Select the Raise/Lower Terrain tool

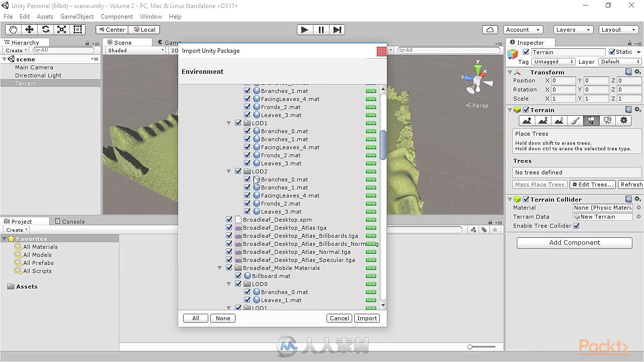(527, 121)
